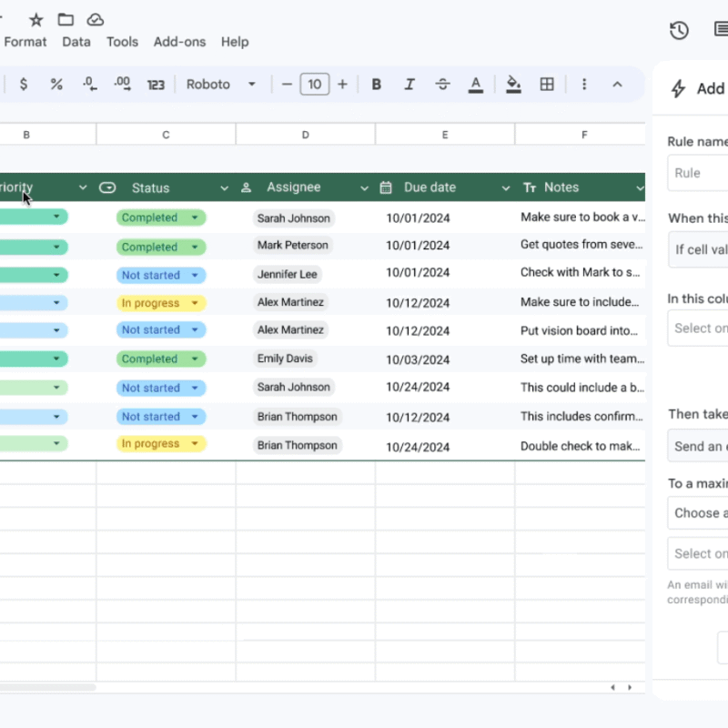The image size is (728, 728).
Task: Open Due date column dropdown arrow
Action: click(506, 188)
